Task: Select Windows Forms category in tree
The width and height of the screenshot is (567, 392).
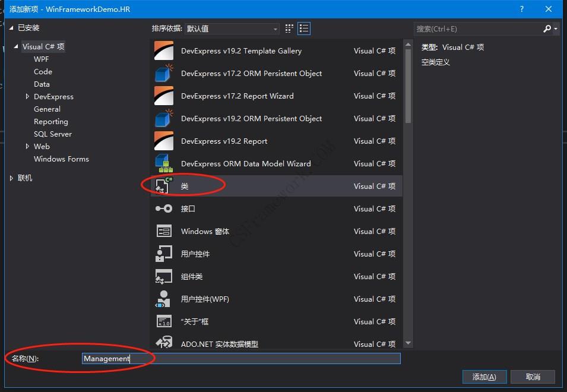Action: 61,159
